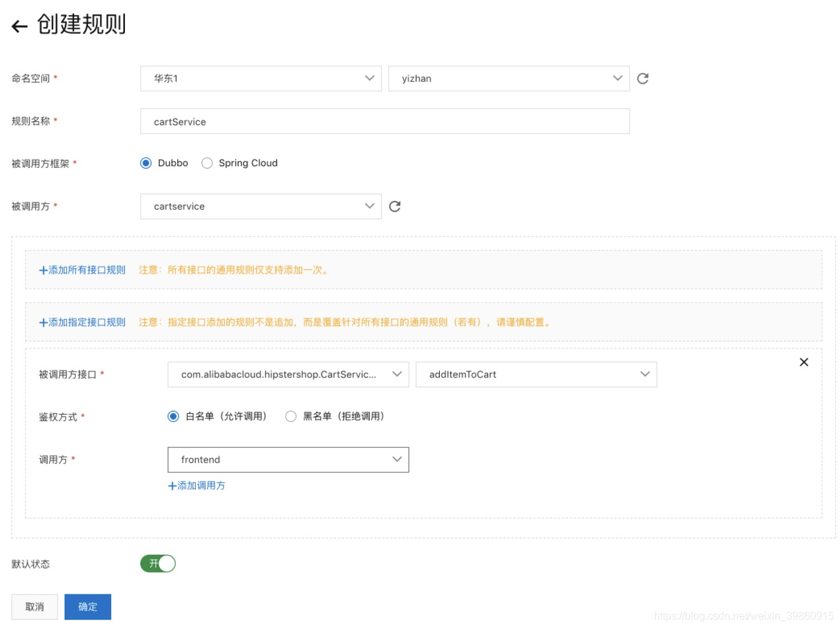Open the yizhan namespace dropdown
Image resolution: width=840 pixels, height=628 pixels.
point(508,79)
